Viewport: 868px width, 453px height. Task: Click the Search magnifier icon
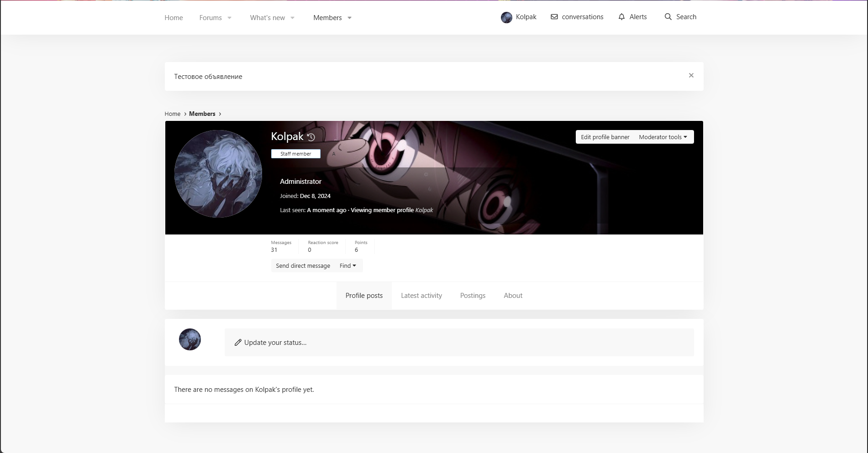coord(668,17)
